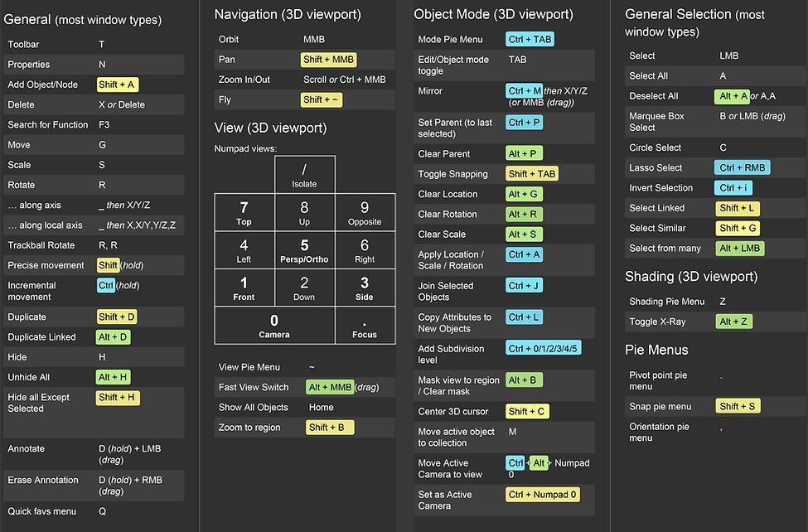Click the Pie Menus section heading
808x532 pixels.
point(656,350)
